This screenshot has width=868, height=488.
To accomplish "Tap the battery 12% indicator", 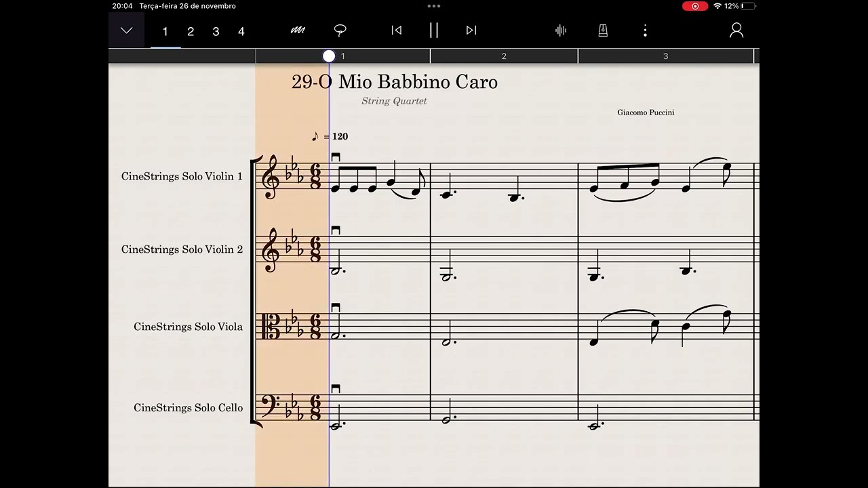I will pyautogui.click(x=740, y=6).
